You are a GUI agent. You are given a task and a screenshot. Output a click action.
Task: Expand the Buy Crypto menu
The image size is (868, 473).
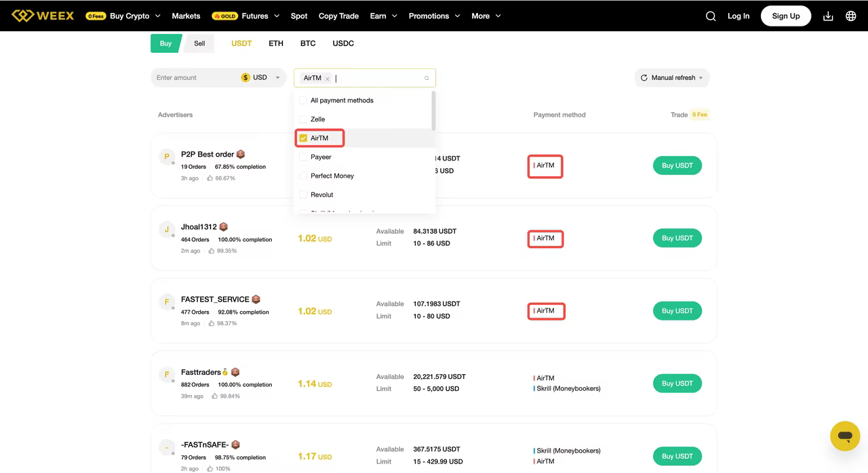click(135, 16)
